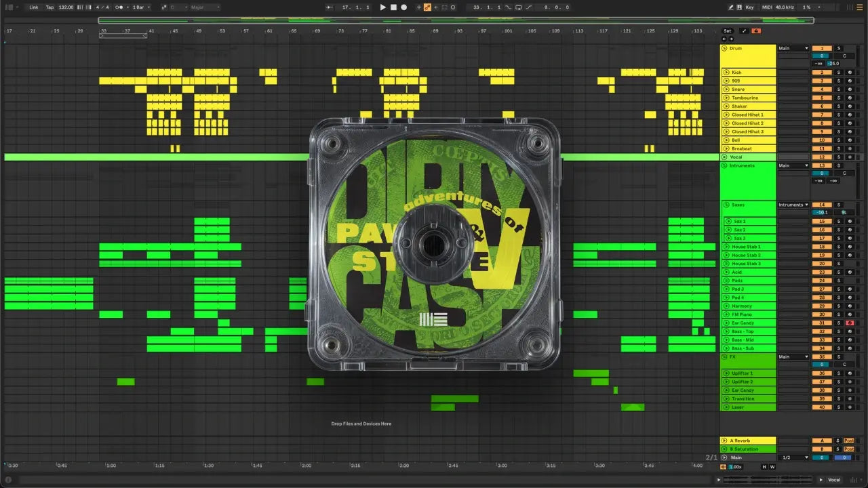
Task: Click the Link button
Action: click(x=33, y=7)
